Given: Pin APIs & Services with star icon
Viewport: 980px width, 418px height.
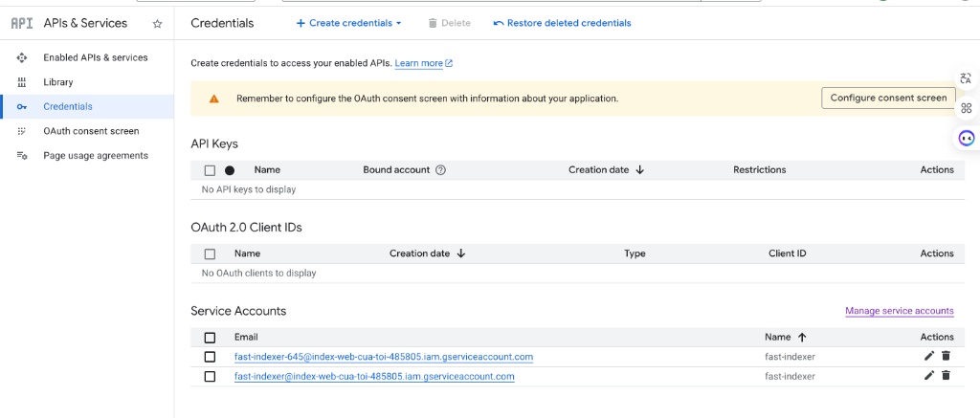Looking at the screenshot, I should (158, 24).
